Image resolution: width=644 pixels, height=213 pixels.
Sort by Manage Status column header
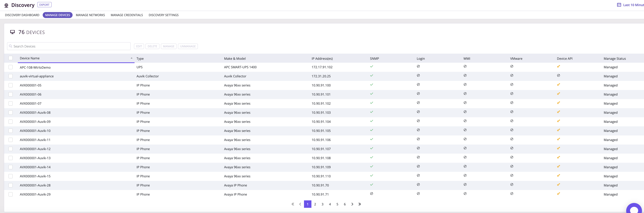click(614, 58)
